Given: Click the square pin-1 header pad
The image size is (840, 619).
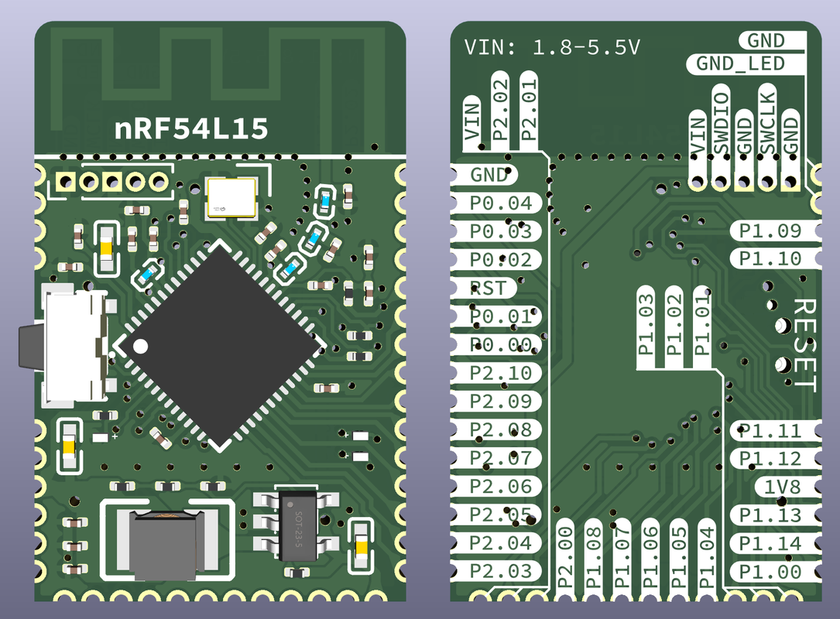Looking at the screenshot, I should pyautogui.click(x=67, y=183).
